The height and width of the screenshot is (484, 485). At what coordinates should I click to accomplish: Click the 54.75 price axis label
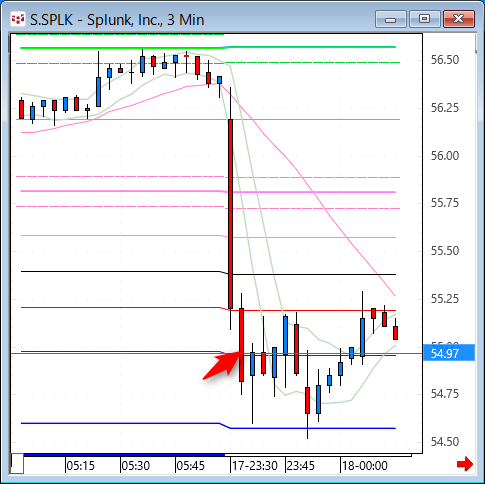point(445,394)
